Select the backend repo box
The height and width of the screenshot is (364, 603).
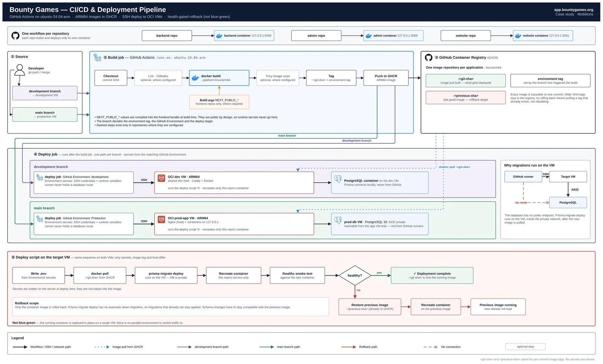click(167, 36)
